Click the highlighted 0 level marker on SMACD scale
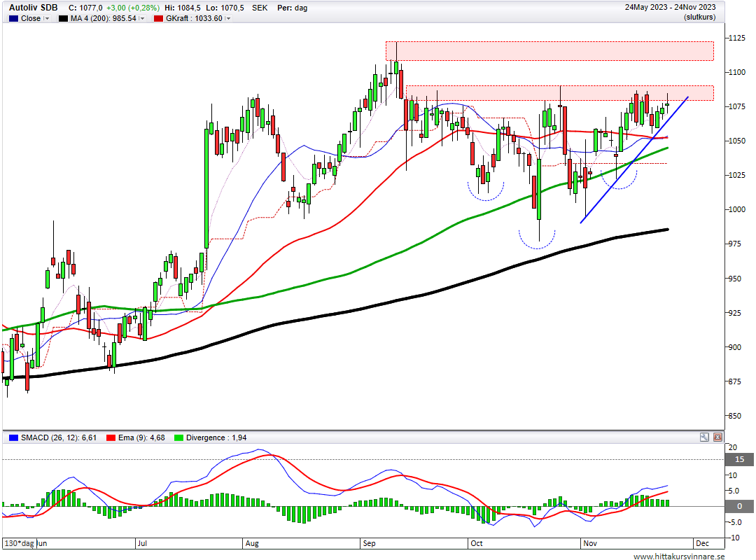756x560 pixels. [x=740, y=506]
